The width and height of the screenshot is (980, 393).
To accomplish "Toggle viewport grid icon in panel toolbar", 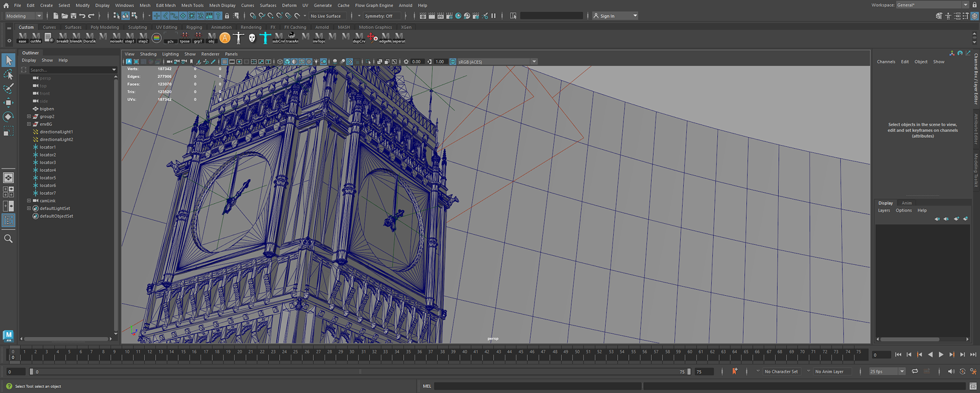I will tap(224, 62).
